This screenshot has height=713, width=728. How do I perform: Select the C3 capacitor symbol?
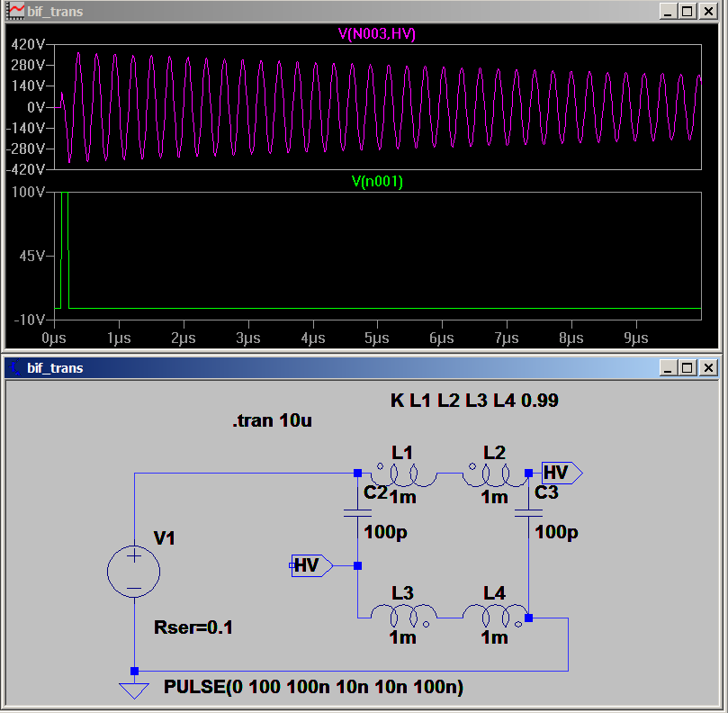(528, 513)
